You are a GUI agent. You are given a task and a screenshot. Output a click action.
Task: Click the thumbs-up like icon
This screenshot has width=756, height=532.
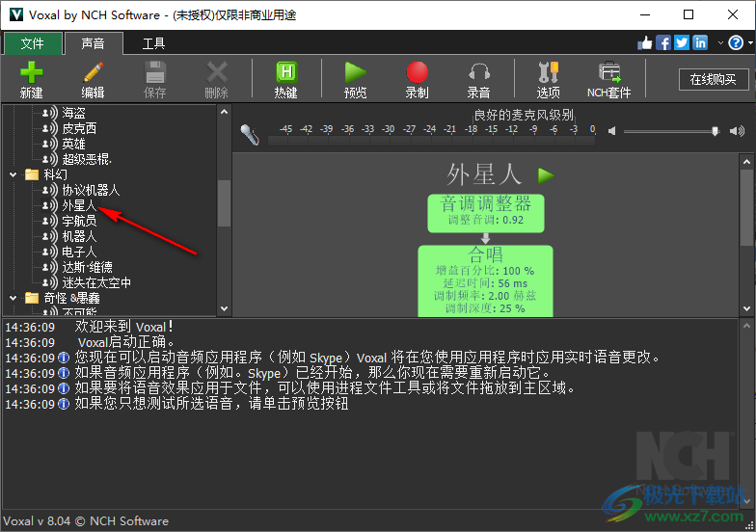(644, 43)
